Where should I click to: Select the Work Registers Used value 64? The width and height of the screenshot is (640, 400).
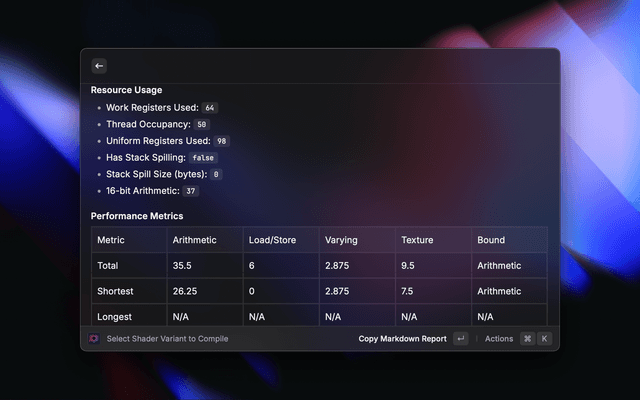210,107
